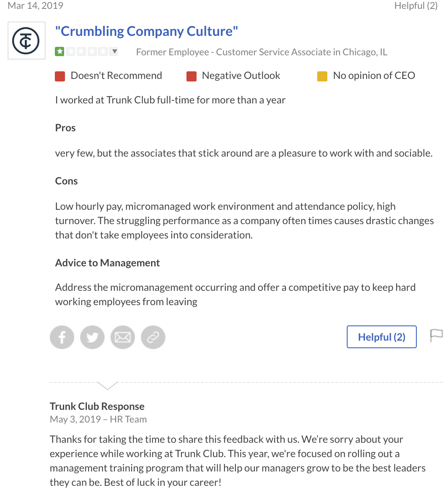Select the first green rating star

(x=59, y=51)
